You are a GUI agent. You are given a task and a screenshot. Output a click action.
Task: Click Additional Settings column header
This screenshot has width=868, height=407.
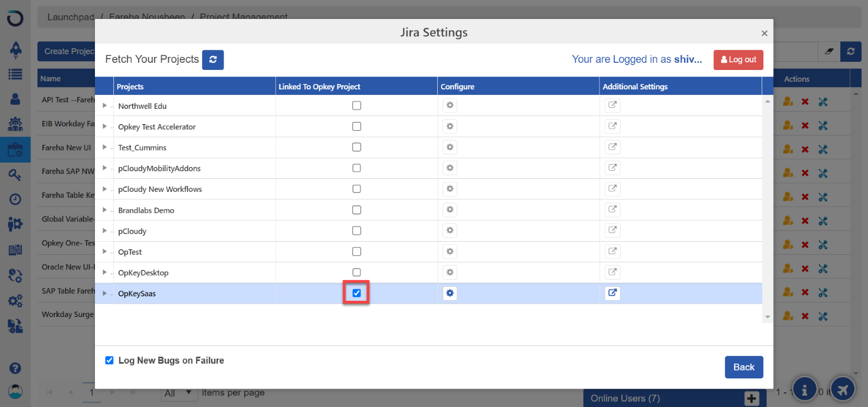(x=681, y=87)
